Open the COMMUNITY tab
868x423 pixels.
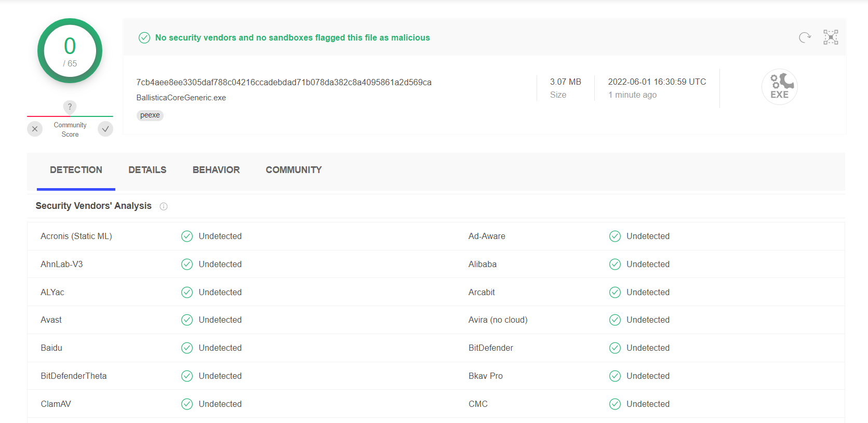[x=293, y=170]
